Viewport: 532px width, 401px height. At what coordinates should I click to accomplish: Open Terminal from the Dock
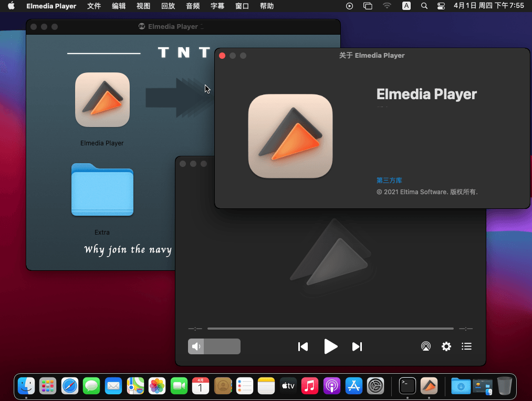coord(407,386)
